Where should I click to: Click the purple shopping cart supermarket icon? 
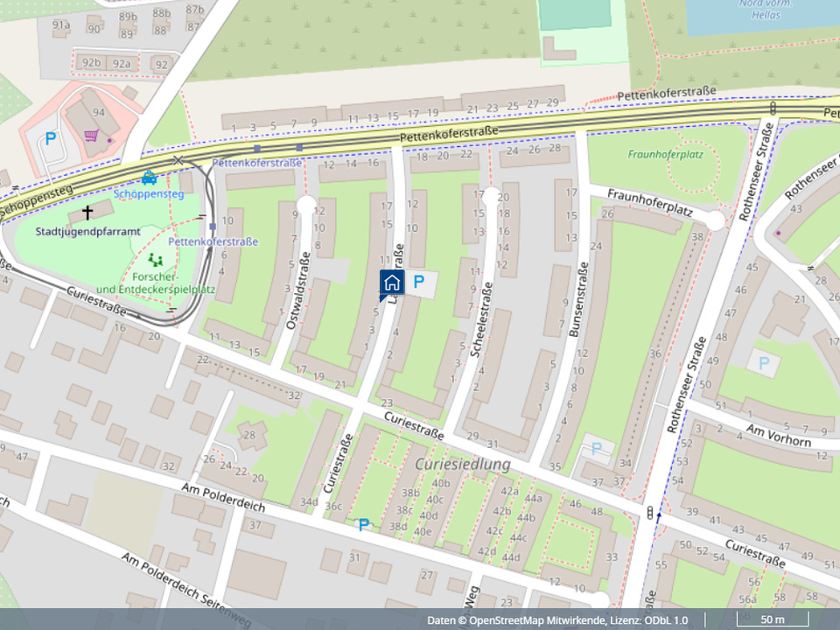click(91, 135)
